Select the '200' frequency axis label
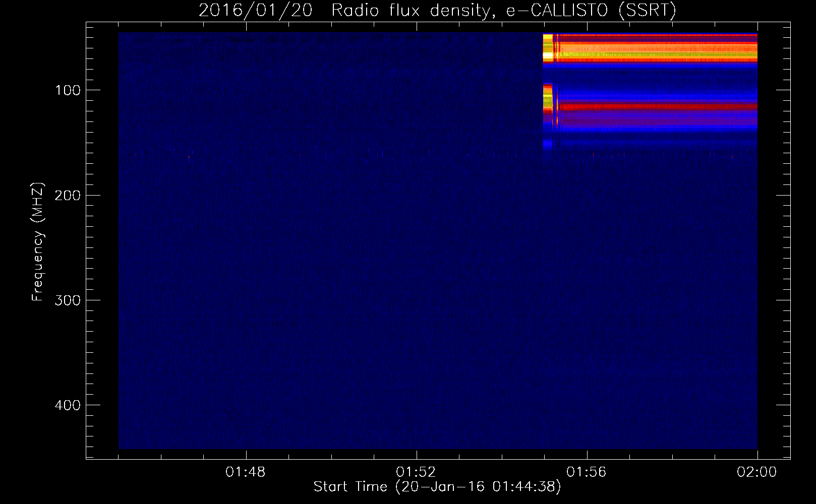Viewport: 816px width, 504px height. pyautogui.click(x=68, y=196)
